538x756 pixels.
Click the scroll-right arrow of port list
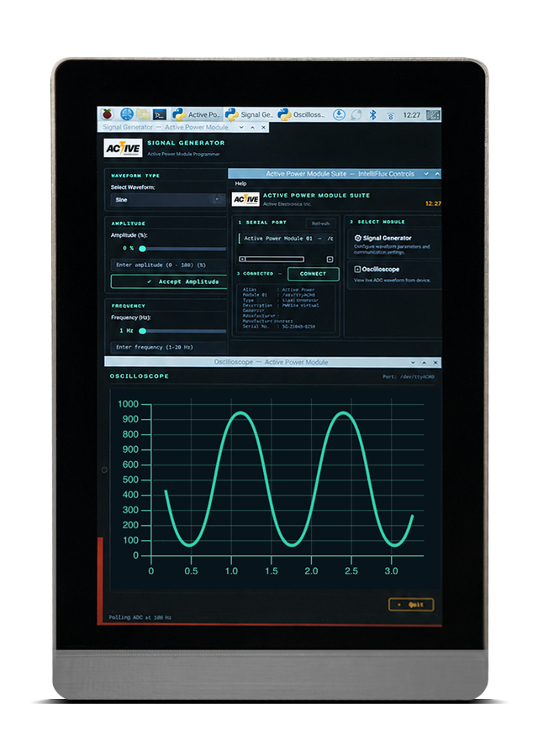(x=330, y=260)
